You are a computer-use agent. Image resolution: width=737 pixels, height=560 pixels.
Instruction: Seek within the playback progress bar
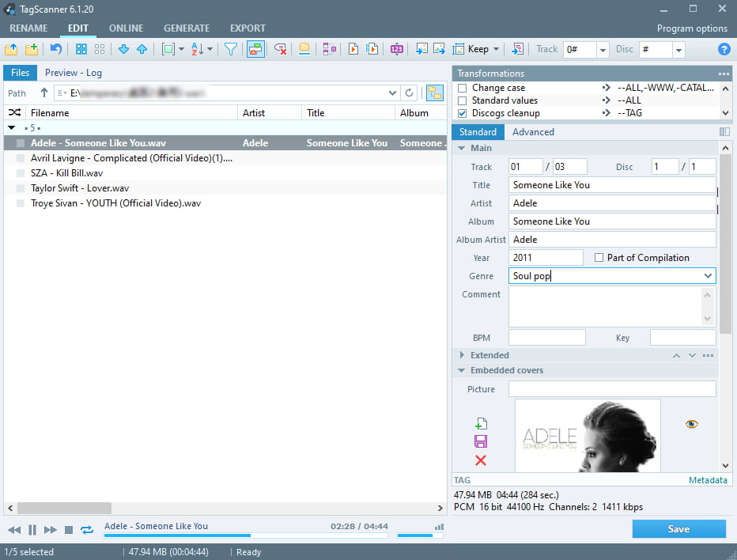[246, 535]
